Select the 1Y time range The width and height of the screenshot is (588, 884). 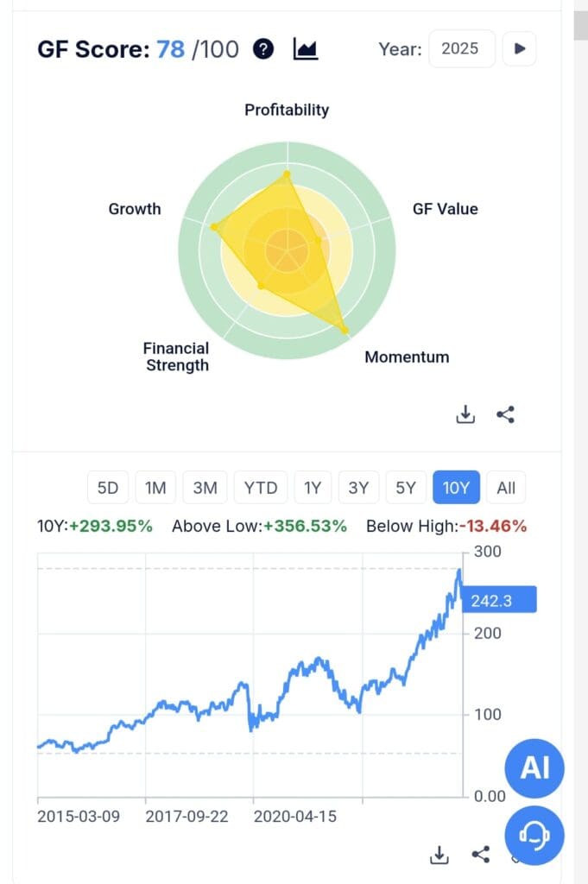tap(312, 488)
